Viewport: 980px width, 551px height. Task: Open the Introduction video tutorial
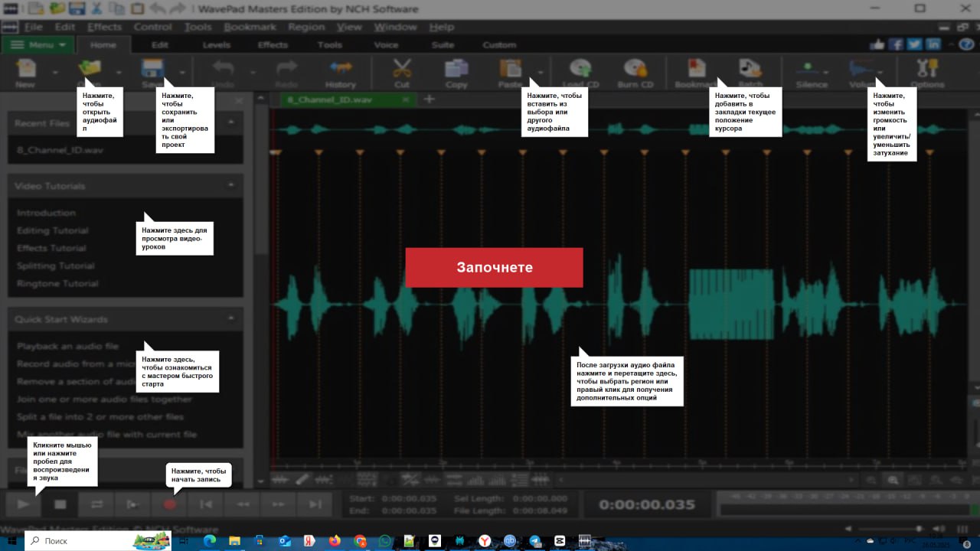click(46, 213)
